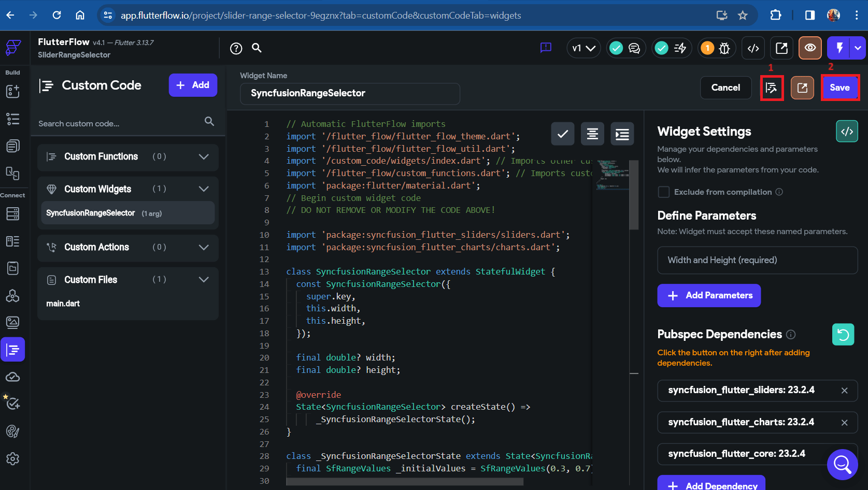Open the App Values sidebar icon
868x490 pixels.
click(12, 268)
